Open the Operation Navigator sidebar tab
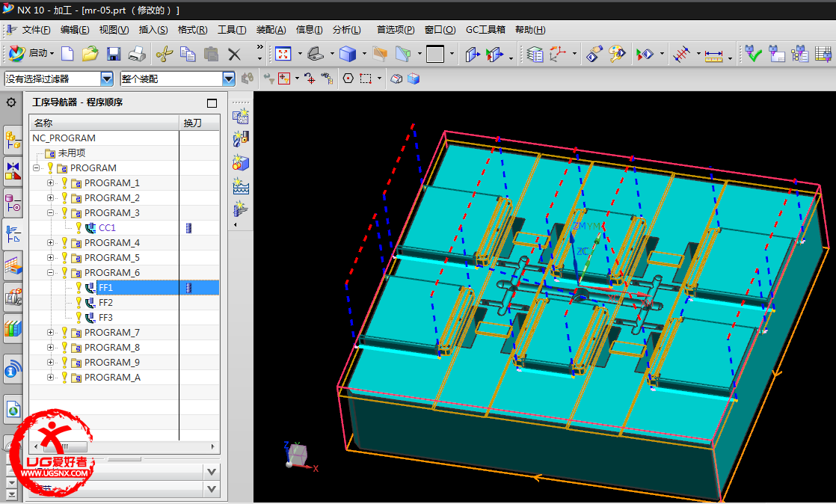Image resolution: width=836 pixels, height=504 pixels. click(13, 234)
